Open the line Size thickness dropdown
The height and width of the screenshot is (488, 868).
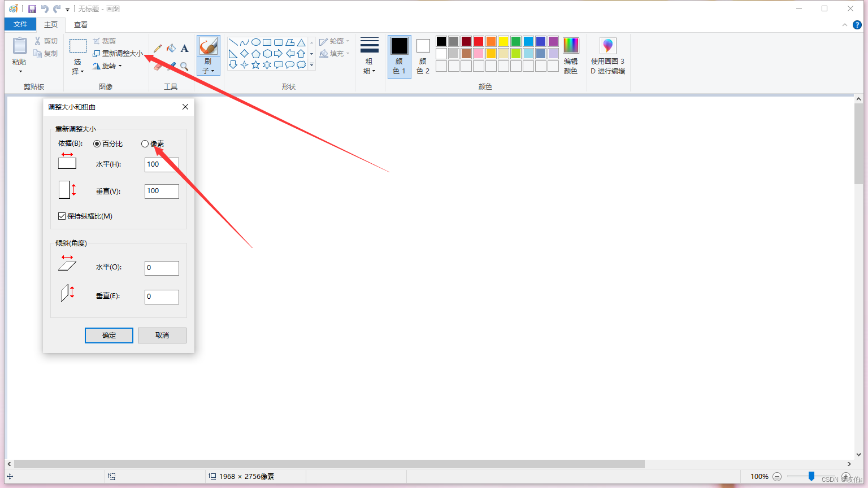pos(370,56)
